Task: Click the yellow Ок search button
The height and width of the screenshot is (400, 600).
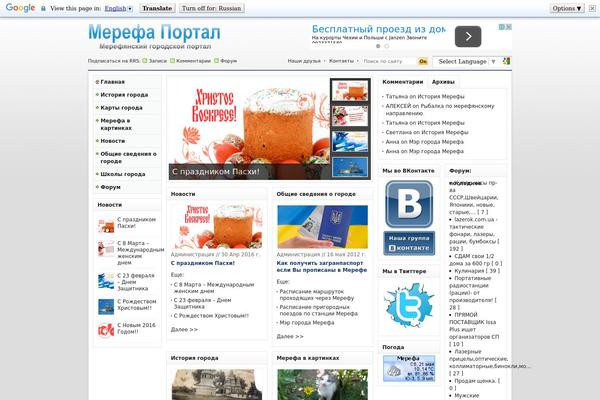Action: [x=423, y=61]
